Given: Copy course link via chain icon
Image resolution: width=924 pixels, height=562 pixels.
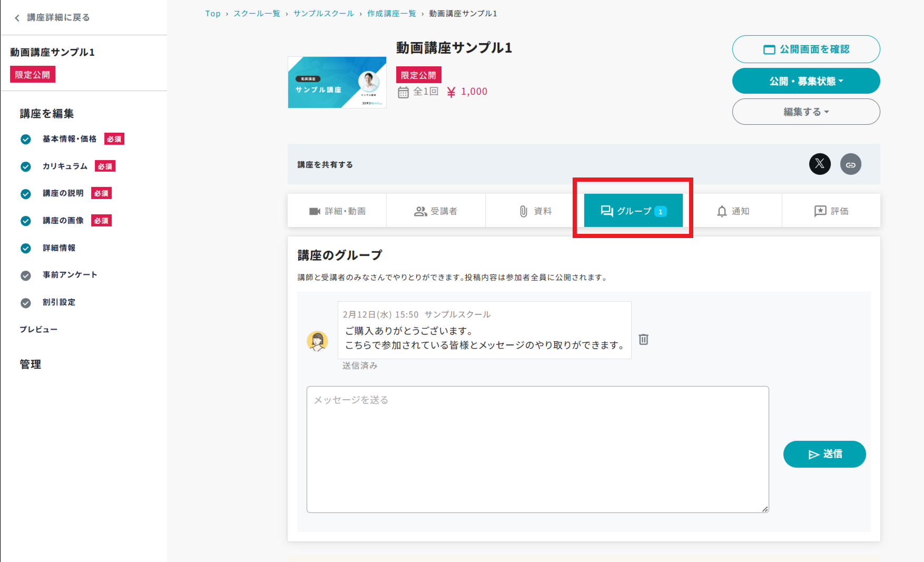Looking at the screenshot, I should coord(850,164).
